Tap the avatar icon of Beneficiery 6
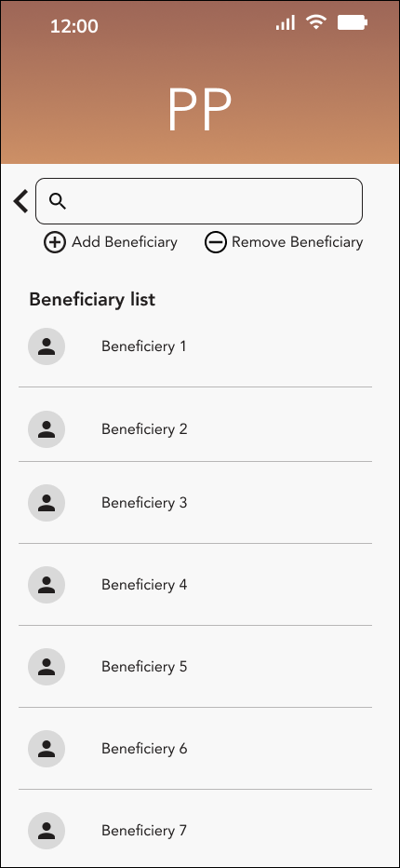Screen dimensions: 400x868 [x=47, y=749]
